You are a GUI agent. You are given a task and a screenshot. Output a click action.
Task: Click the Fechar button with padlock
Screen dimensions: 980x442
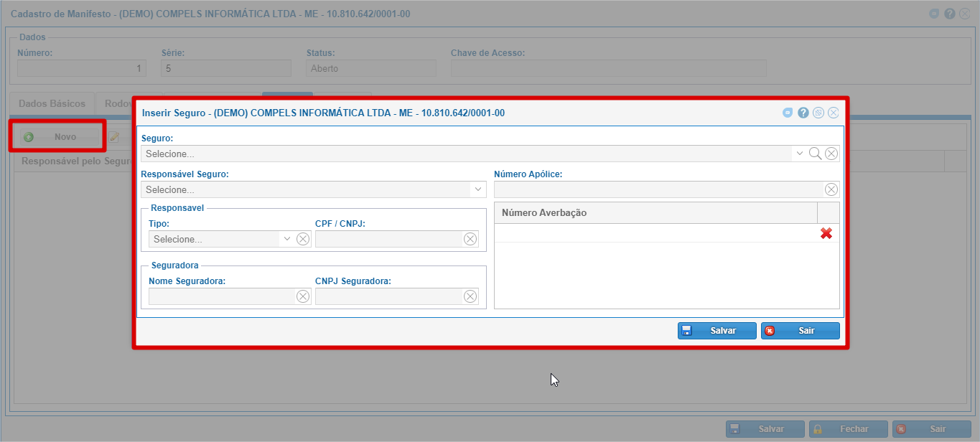pyautogui.click(x=849, y=429)
